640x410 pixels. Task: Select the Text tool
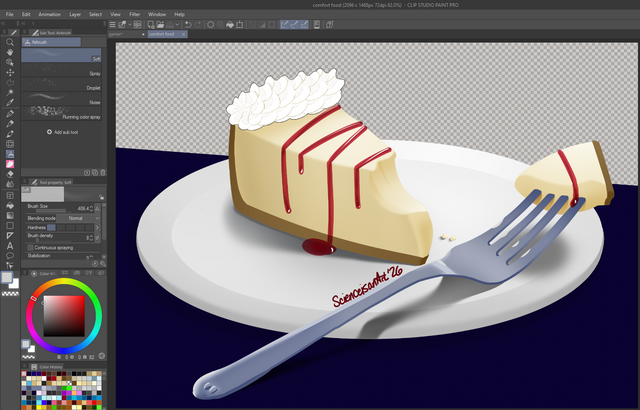coord(10,246)
